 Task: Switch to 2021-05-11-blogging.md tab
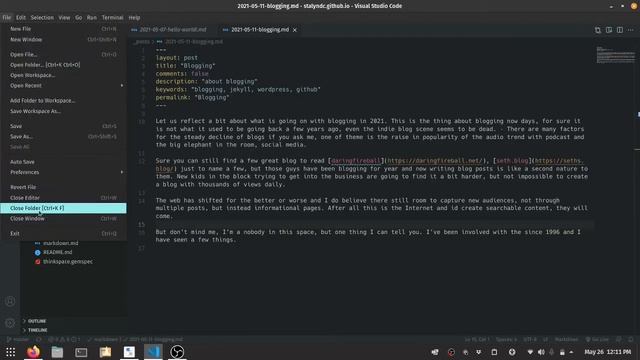coord(260,30)
